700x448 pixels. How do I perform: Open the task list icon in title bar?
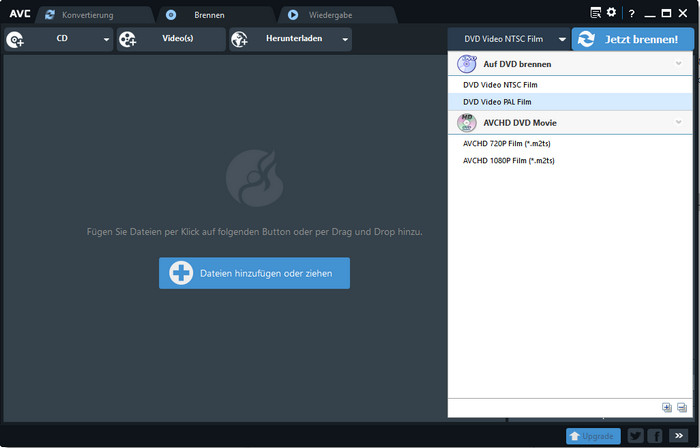595,12
